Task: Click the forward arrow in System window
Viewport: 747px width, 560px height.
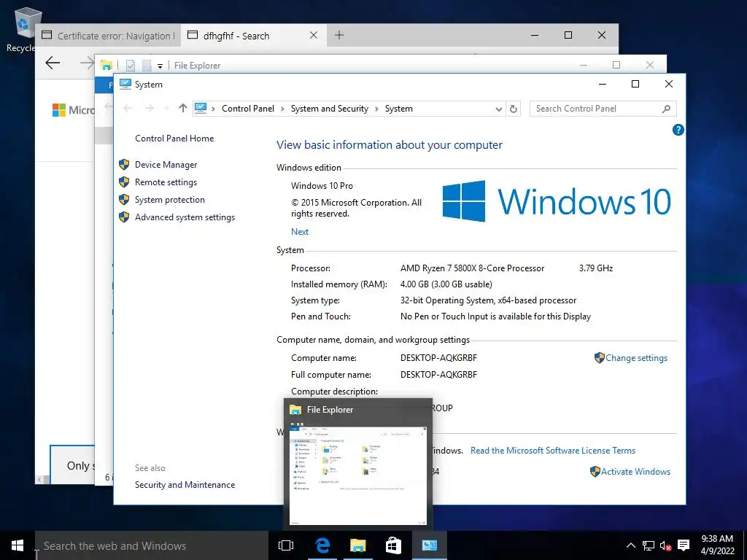Action: [150, 109]
